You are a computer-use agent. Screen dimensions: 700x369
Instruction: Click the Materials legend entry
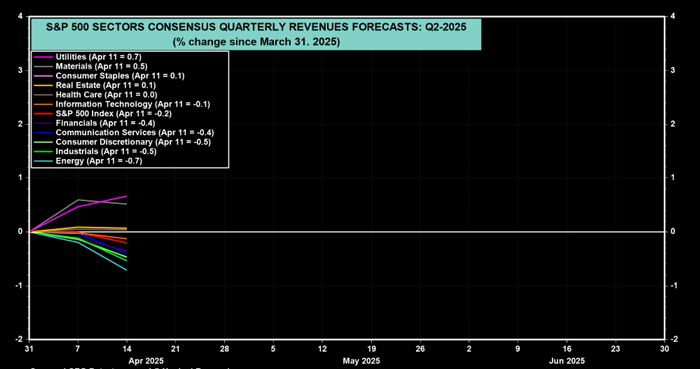tap(101, 66)
